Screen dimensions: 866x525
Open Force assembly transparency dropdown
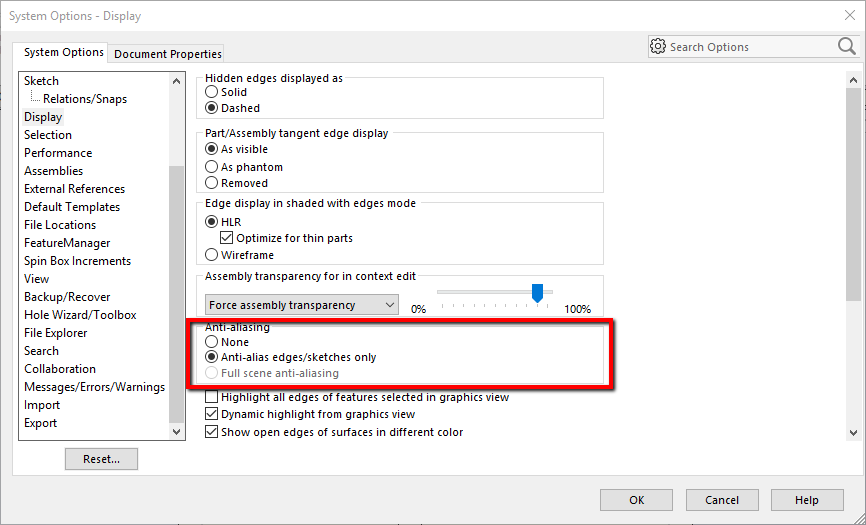click(302, 305)
